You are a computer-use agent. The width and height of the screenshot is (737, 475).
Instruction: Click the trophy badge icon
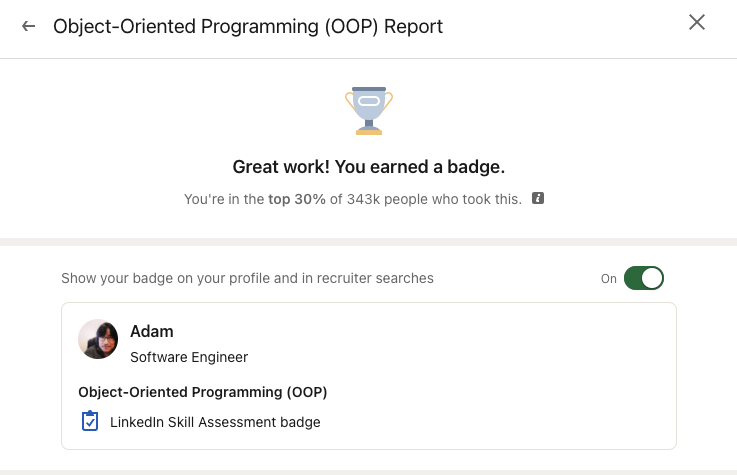[x=369, y=111]
